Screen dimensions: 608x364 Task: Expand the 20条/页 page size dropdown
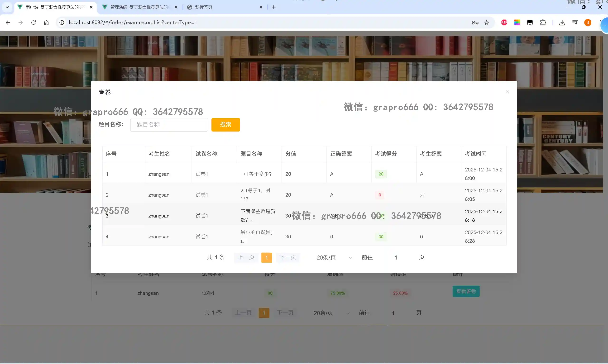[x=334, y=257]
